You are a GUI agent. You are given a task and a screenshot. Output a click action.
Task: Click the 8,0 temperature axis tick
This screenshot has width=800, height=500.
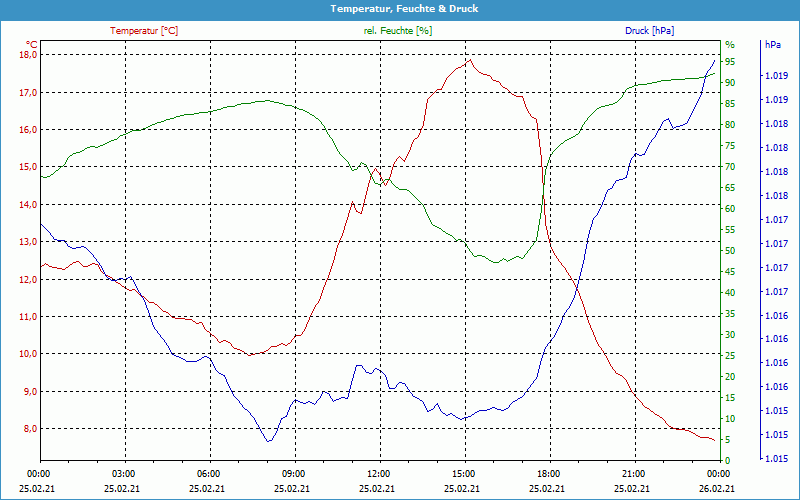click(x=31, y=429)
